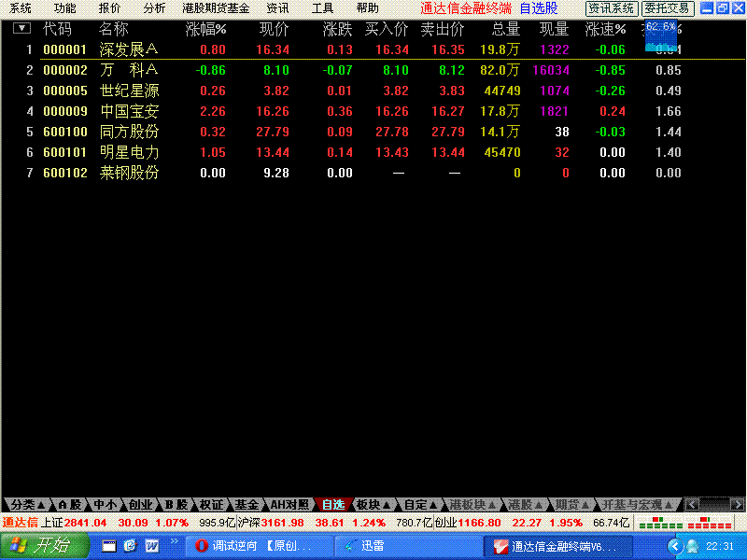The image size is (747, 560).
Task: Click the 创业 index value 1166.80
Action: [479, 523]
